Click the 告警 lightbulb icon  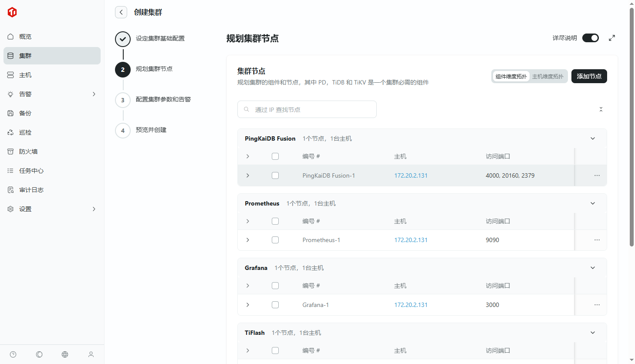coord(10,94)
